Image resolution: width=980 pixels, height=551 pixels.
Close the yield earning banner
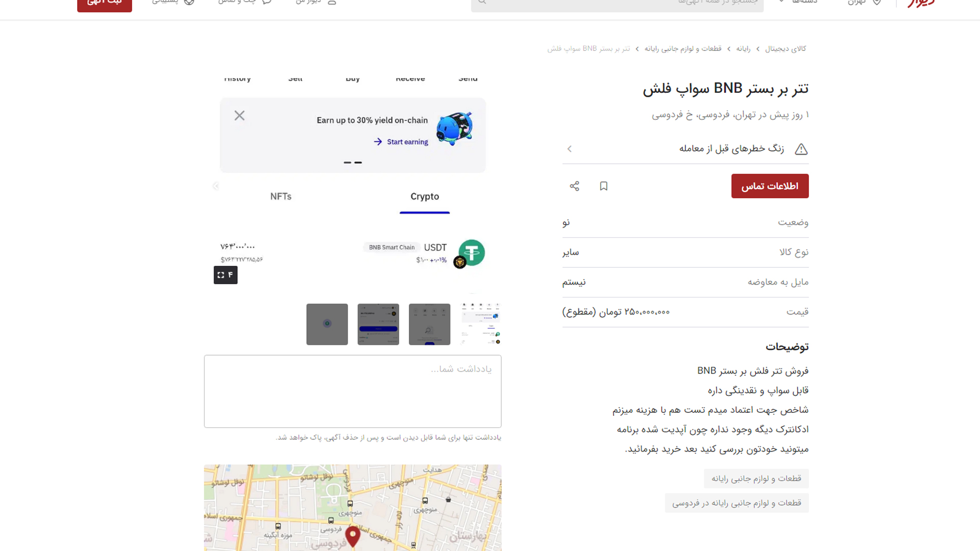pyautogui.click(x=239, y=116)
